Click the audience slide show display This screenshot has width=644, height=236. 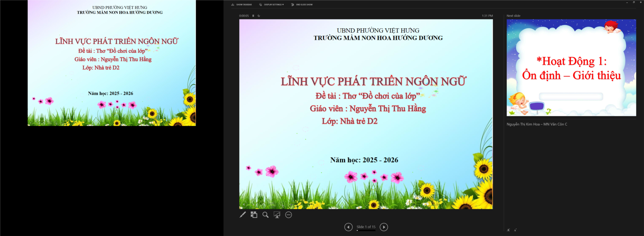point(112,63)
